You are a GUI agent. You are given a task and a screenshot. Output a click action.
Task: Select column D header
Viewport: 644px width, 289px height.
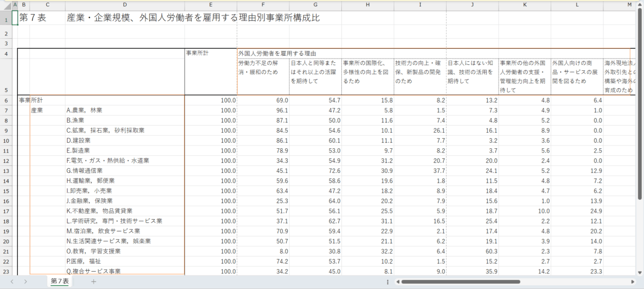coord(125,5)
